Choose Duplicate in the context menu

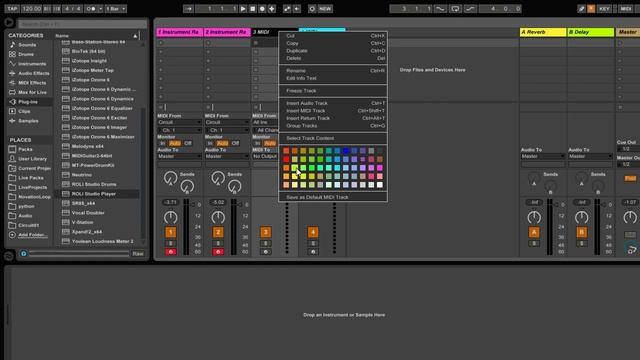point(333,51)
